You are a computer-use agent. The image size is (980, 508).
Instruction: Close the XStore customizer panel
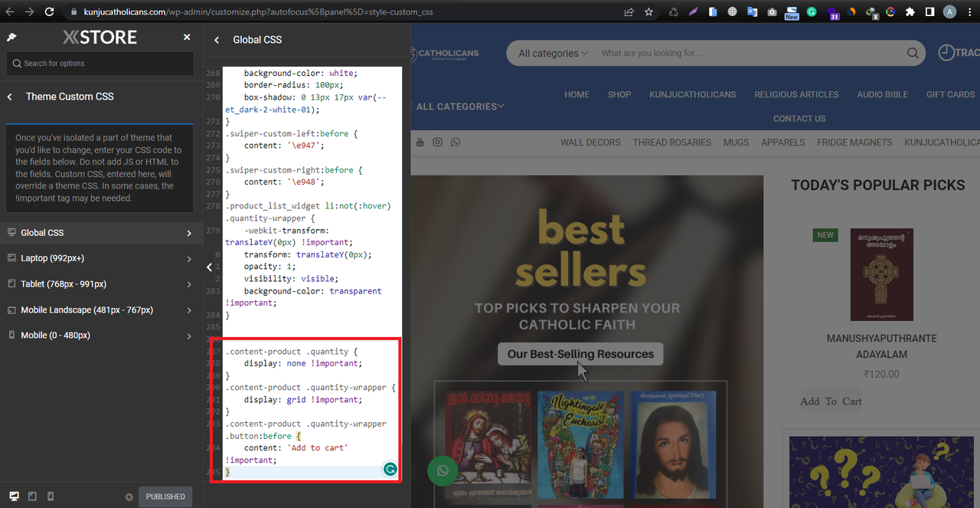[187, 38]
